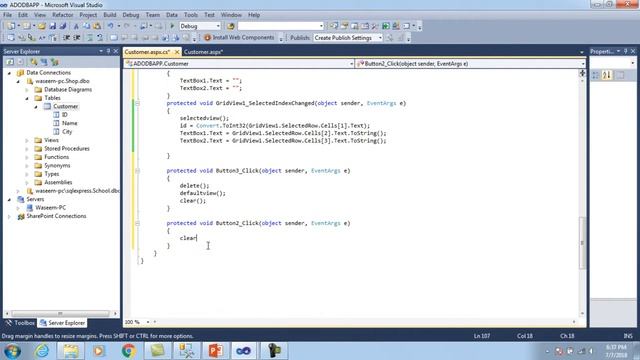
Task: Click the Undo arrow icon
Action: click(x=111, y=26)
